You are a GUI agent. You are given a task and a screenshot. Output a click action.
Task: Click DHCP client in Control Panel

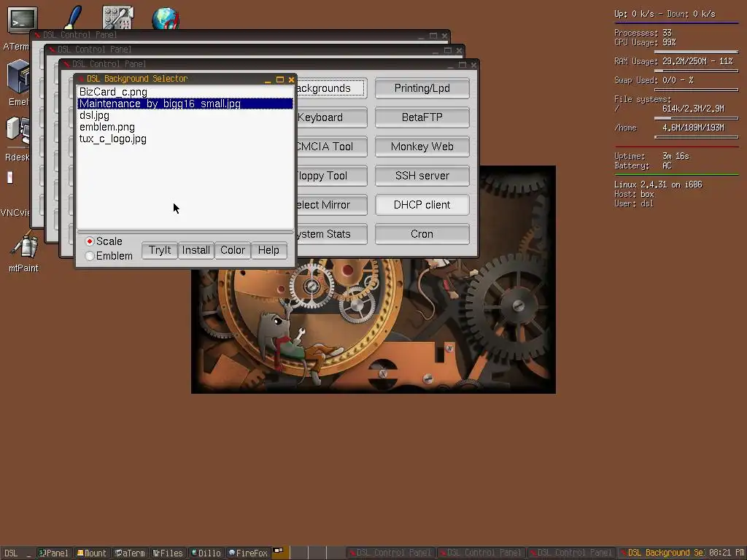(422, 205)
